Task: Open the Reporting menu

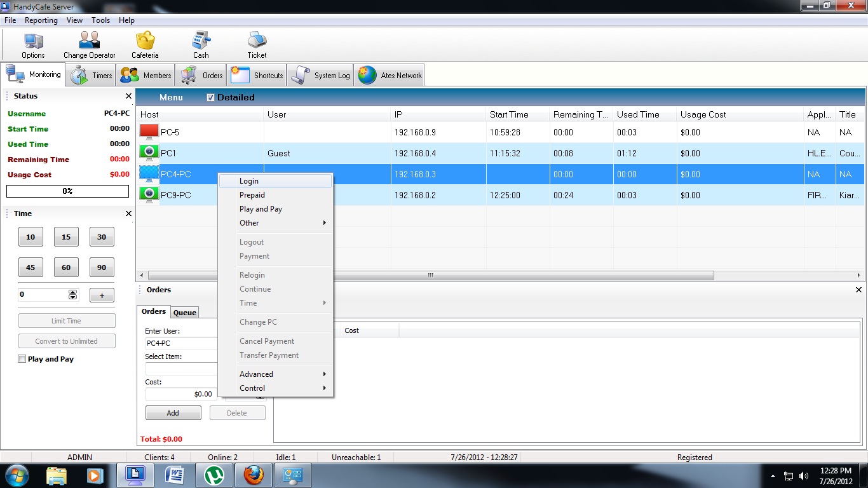Action: click(x=41, y=20)
